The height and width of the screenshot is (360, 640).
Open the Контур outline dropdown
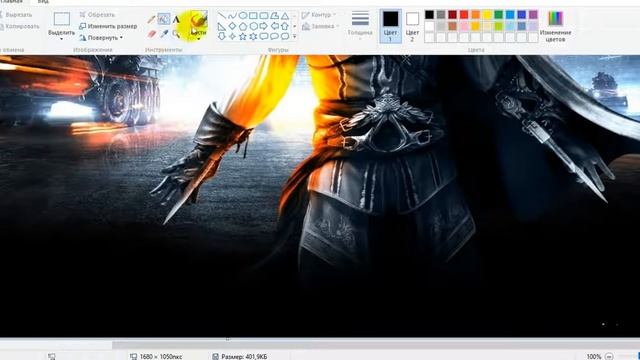coord(319,15)
